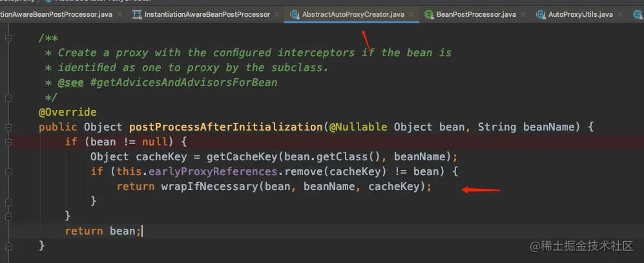Click 'Object cacheKey' variable declaration
The image size is (644, 263).
coord(139,157)
